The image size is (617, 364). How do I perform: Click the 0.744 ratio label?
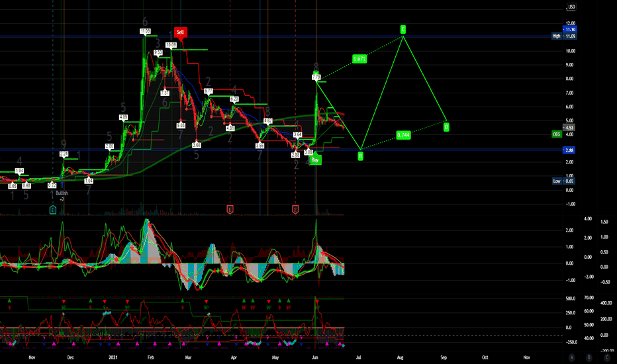click(x=403, y=136)
